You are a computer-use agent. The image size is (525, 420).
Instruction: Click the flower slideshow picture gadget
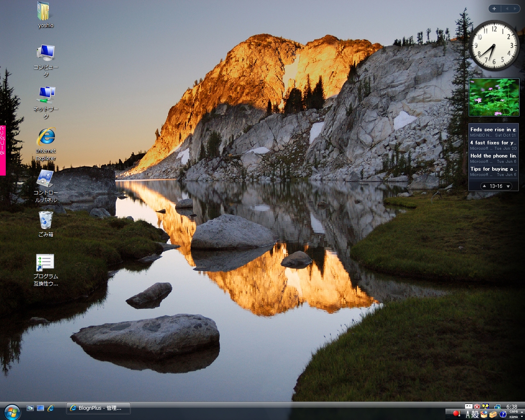pos(494,97)
